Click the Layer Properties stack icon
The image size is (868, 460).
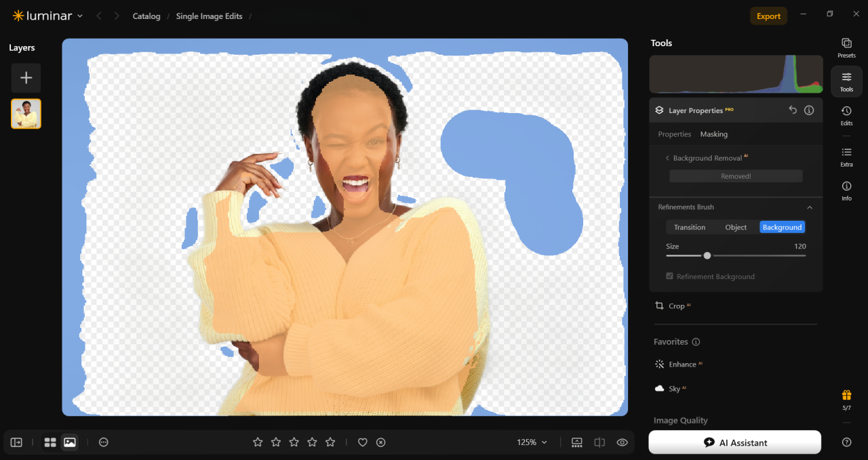click(x=659, y=110)
